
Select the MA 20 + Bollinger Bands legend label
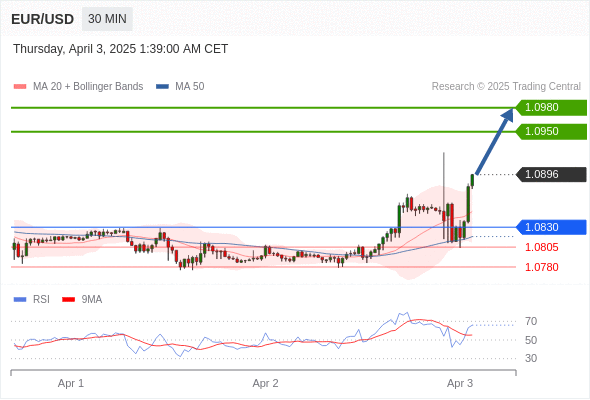tap(88, 87)
